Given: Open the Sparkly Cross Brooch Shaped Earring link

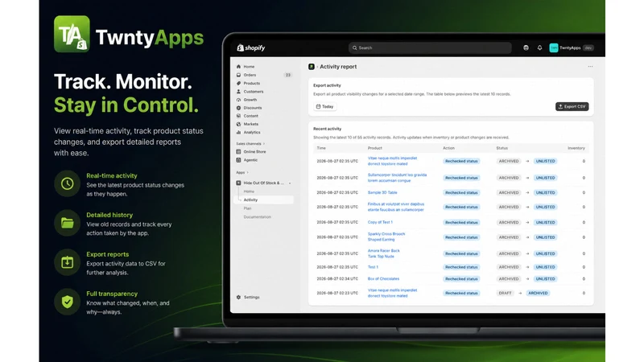Looking at the screenshot, I should [386, 237].
